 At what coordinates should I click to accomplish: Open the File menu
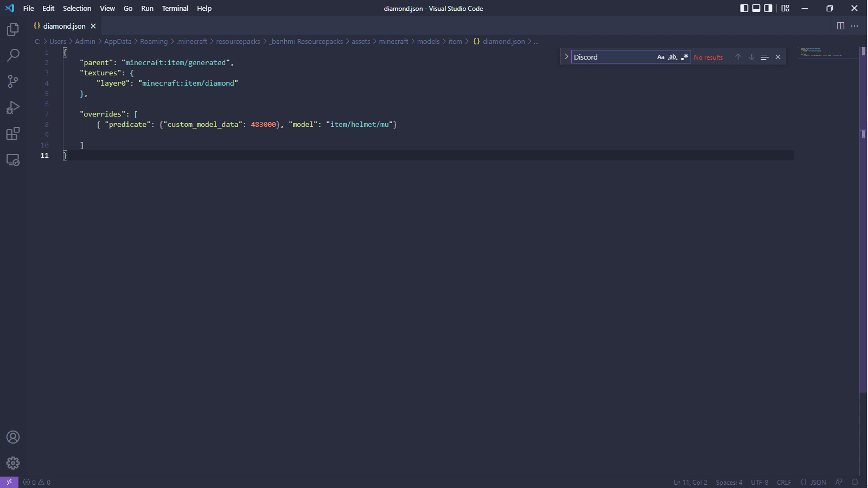coord(29,8)
